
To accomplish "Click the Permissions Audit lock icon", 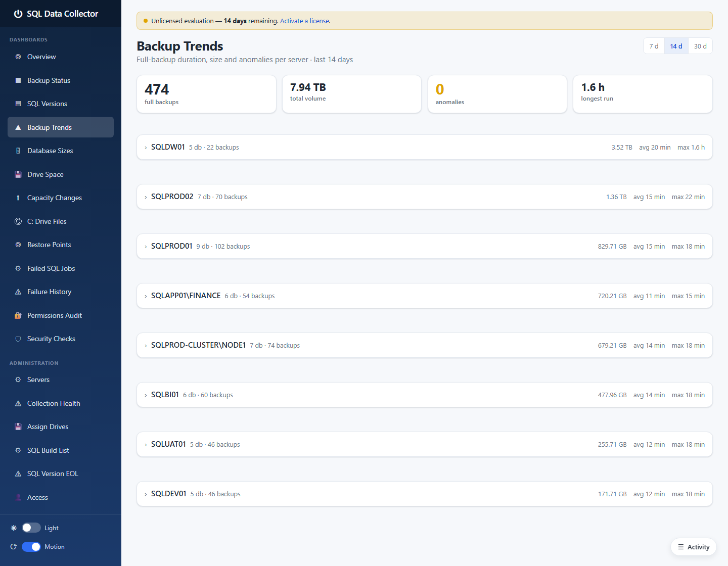I will 18,315.
